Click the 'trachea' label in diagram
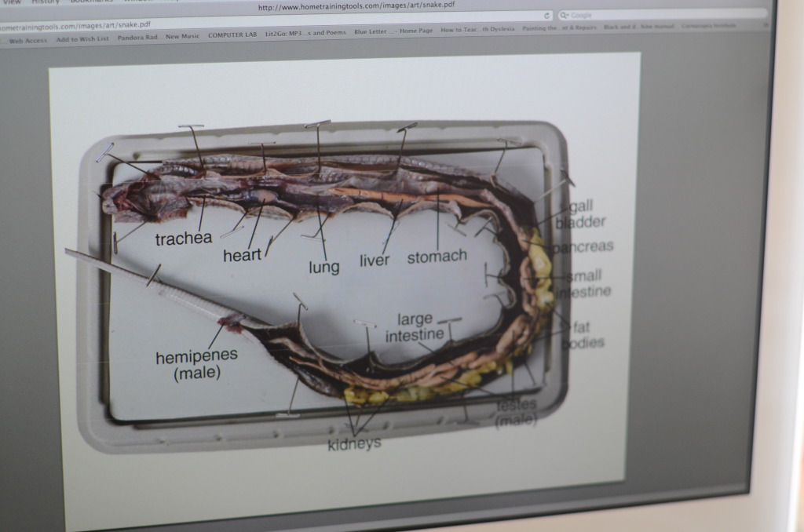This screenshot has width=804, height=532. click(x=184, y=239)
